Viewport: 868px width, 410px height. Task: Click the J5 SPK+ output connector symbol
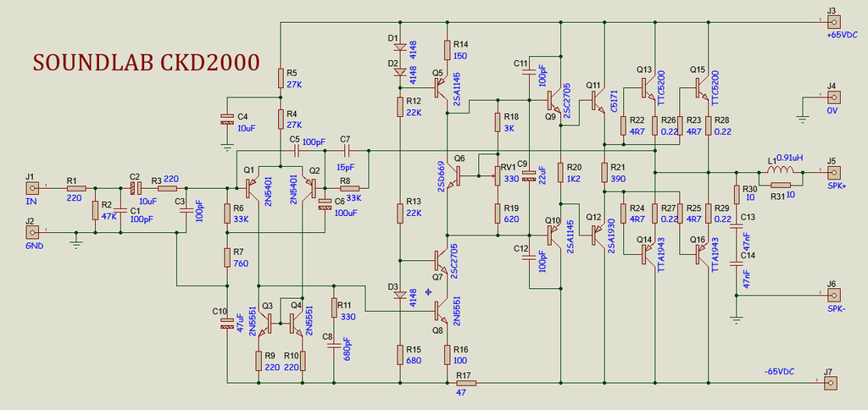tap(834, 173)
